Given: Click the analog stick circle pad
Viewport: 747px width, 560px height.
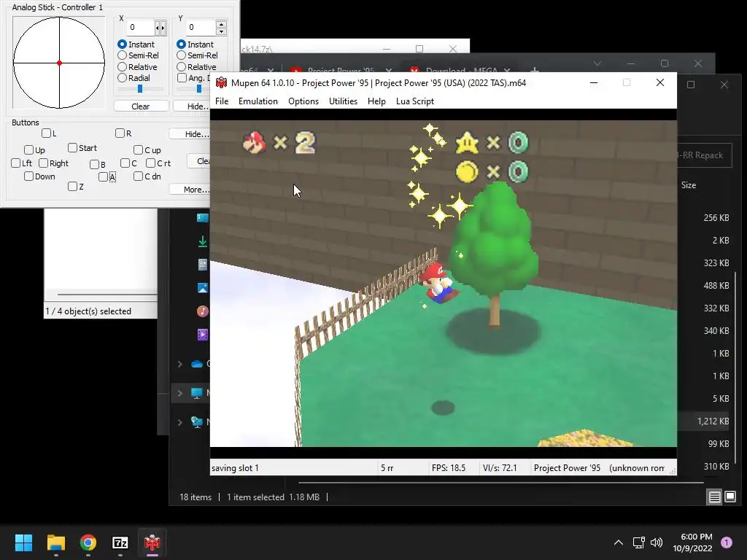Looking at the screenshot, I should tap(59, 63).
